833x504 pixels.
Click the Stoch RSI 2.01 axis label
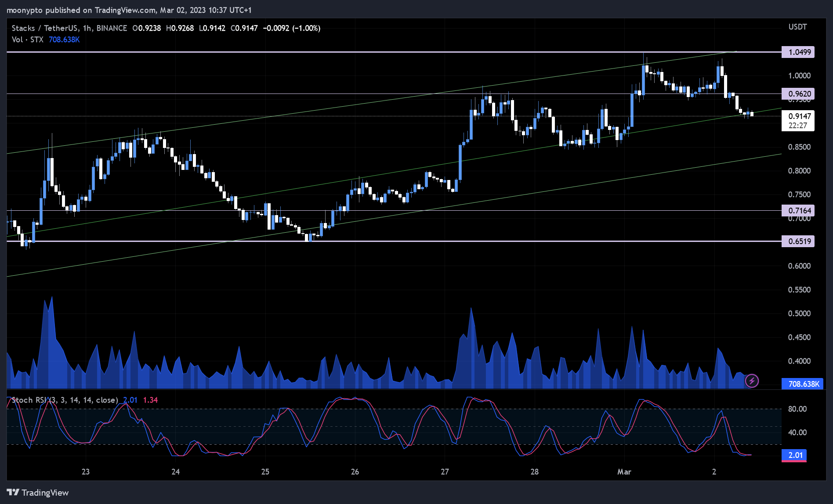[794, 455]
